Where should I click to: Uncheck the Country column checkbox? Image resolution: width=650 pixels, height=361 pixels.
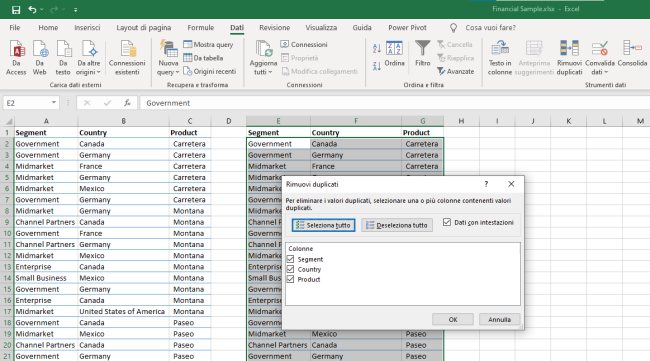[291, 269]
